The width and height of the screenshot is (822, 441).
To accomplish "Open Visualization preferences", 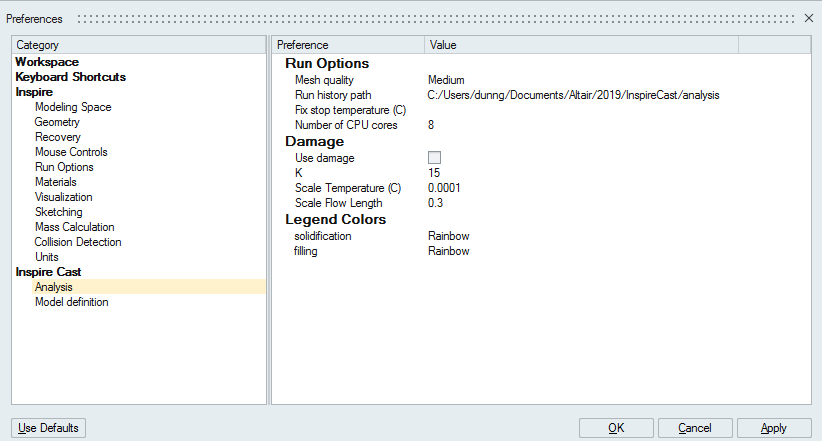I will click(63, 197).
